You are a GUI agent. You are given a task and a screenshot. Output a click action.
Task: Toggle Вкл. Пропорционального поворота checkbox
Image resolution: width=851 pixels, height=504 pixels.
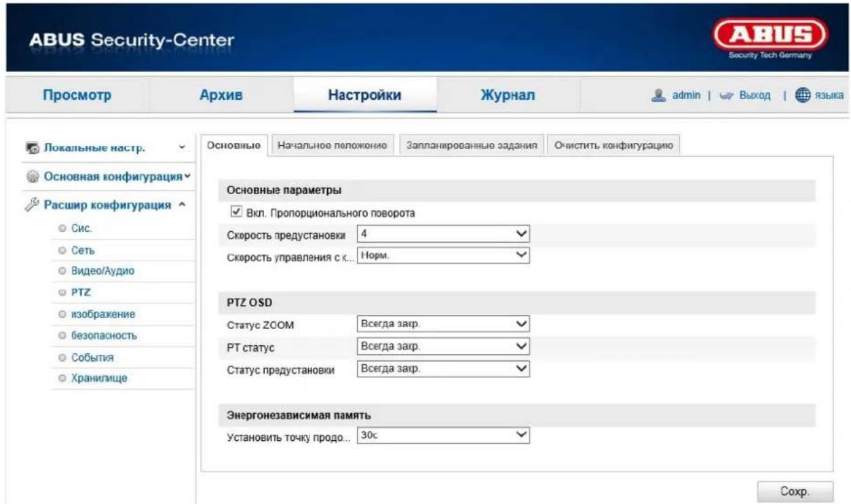tap(235, 212)
